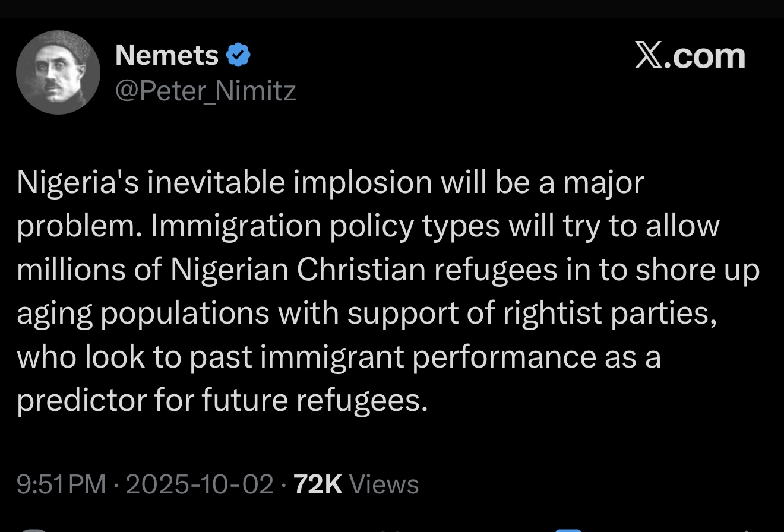Open the @Peter_Nimitz handle link
784x532 pixels.
point(206,91)
